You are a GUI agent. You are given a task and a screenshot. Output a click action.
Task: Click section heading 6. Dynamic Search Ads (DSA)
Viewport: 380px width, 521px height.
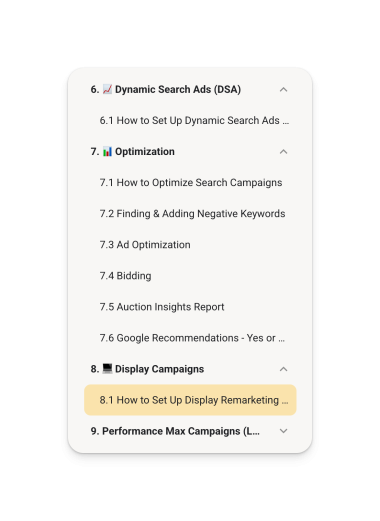166,89
